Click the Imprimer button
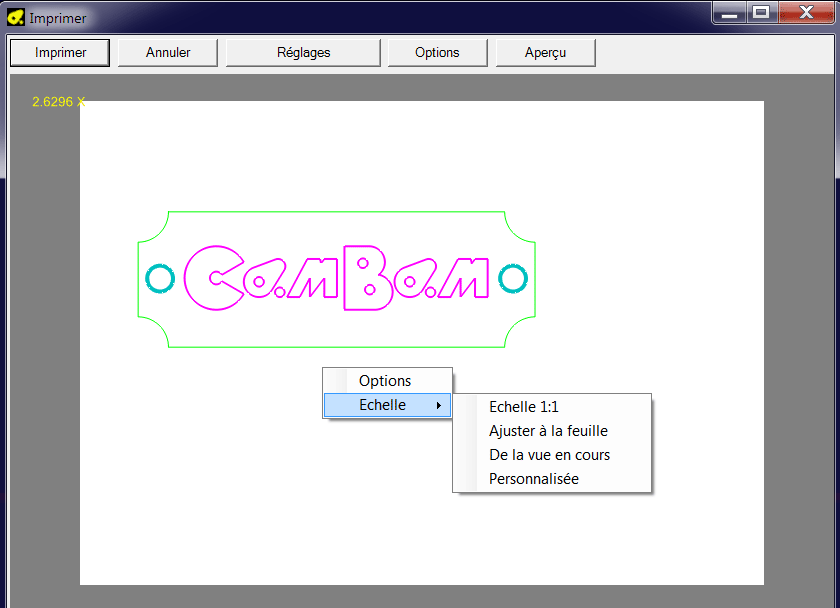 click(60, 52)
